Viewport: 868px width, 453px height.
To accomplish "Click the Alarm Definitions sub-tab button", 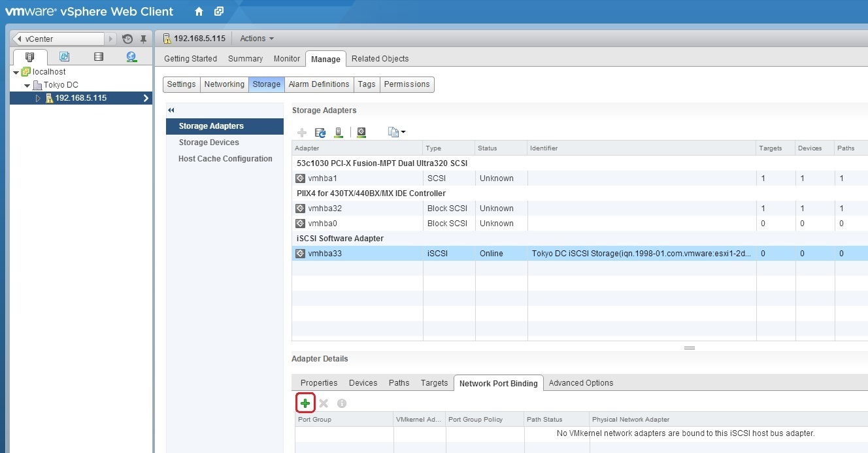I will coord(319,84).
